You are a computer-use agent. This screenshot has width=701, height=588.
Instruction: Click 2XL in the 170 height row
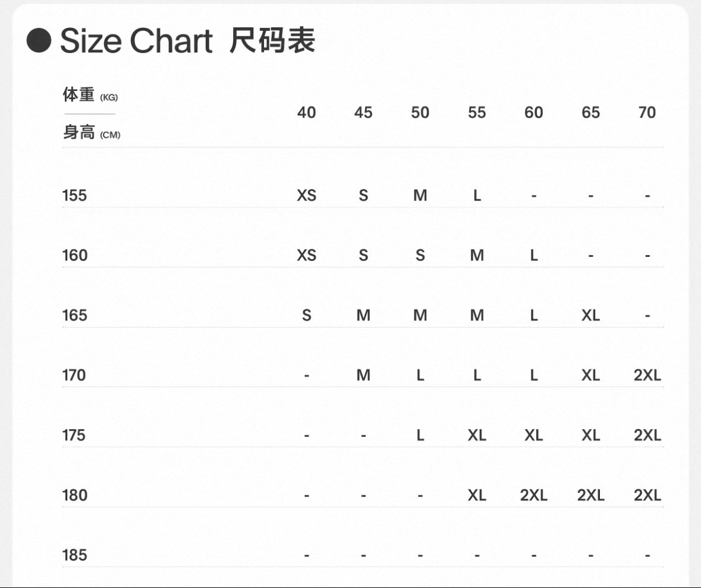pyautogui.click(x=647, y=375)
